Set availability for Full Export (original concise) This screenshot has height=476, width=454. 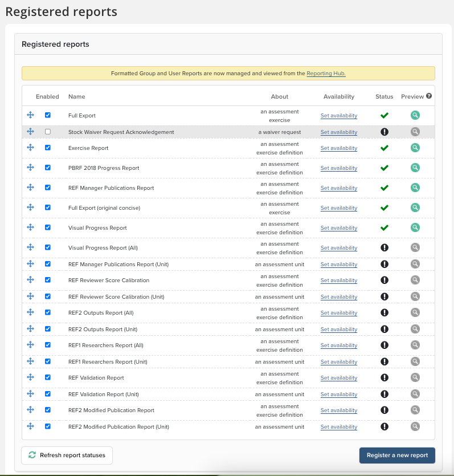[x=338, y=208]
